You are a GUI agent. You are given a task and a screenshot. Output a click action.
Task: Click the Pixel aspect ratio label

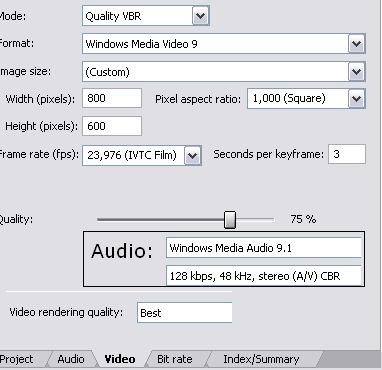point(198,99)
